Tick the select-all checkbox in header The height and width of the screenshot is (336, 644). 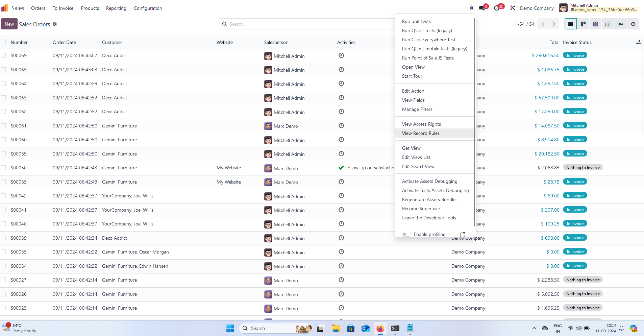point(3,42)
